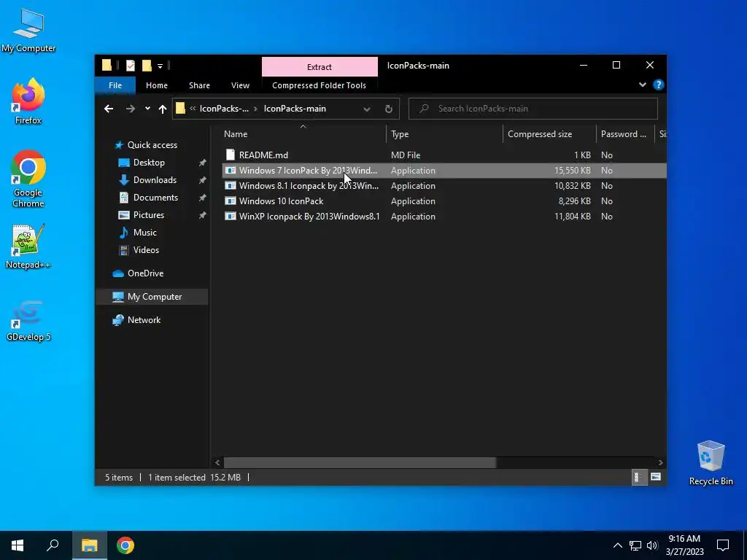Screen dimensions: 747x560
Task: Open Customize Quick Access Toolbar dropdown
Action: [x=160, y=66]
